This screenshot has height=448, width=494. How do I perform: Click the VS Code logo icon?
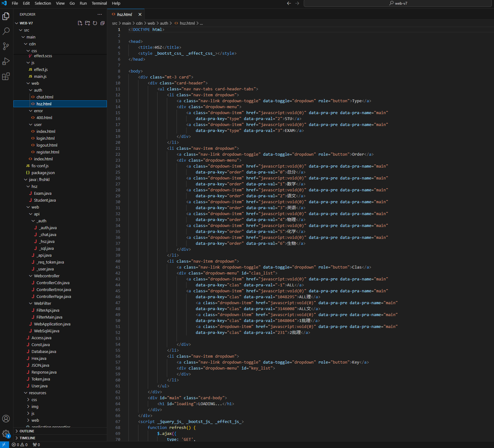click(4, 3)
